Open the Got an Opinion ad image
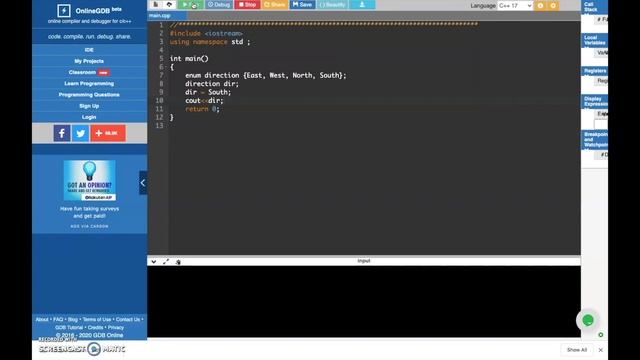 (89, 180)
